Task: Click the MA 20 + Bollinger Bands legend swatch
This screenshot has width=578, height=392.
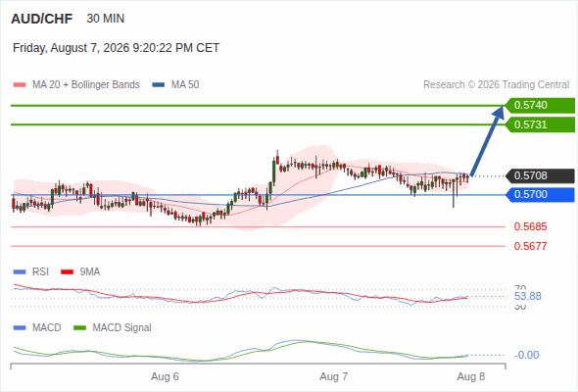Action: point(20,85)
